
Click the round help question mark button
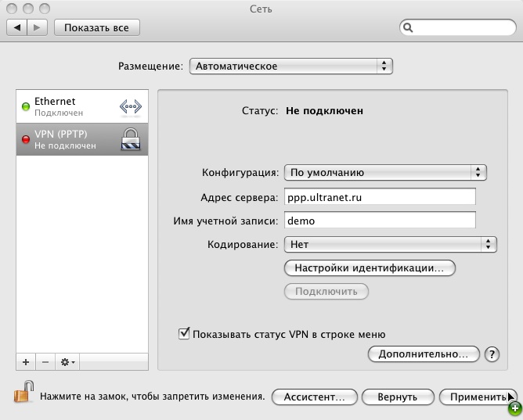(x=492, y=354)
